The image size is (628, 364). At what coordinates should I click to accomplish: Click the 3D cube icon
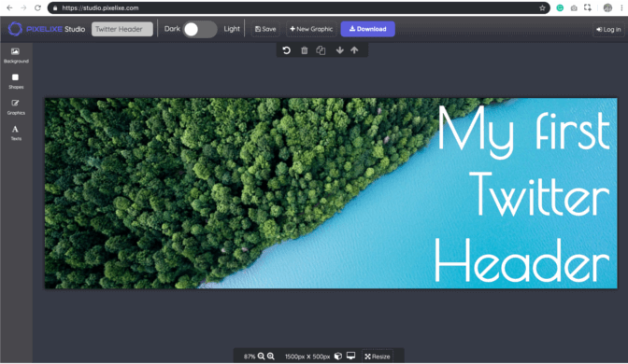(x=338, y=356)
